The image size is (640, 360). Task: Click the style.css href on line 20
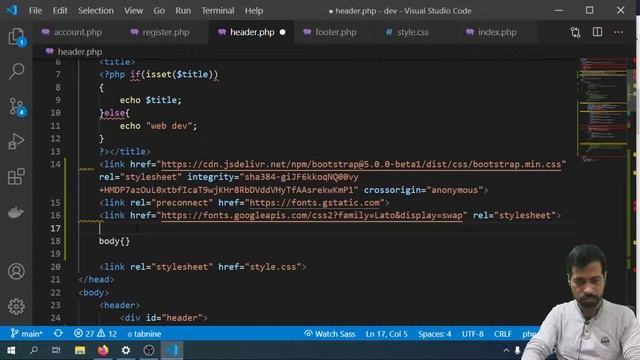[x=273, y=267]
